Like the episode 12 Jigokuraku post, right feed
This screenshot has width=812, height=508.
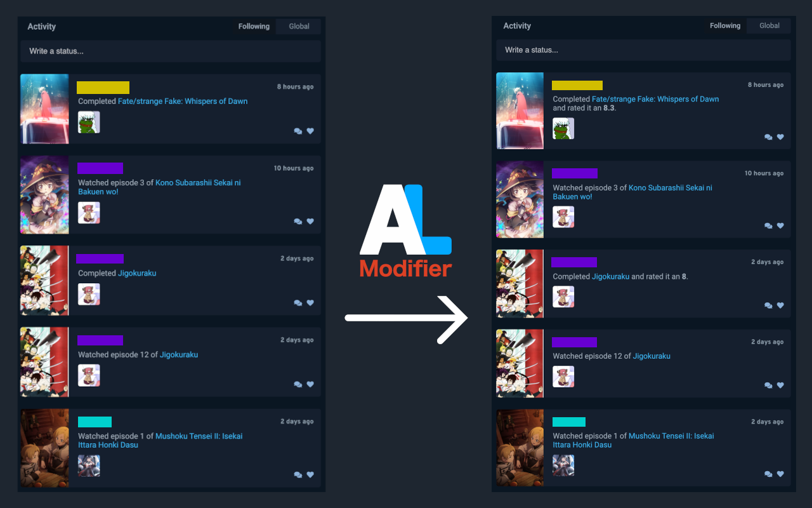(x=780, y=385)
